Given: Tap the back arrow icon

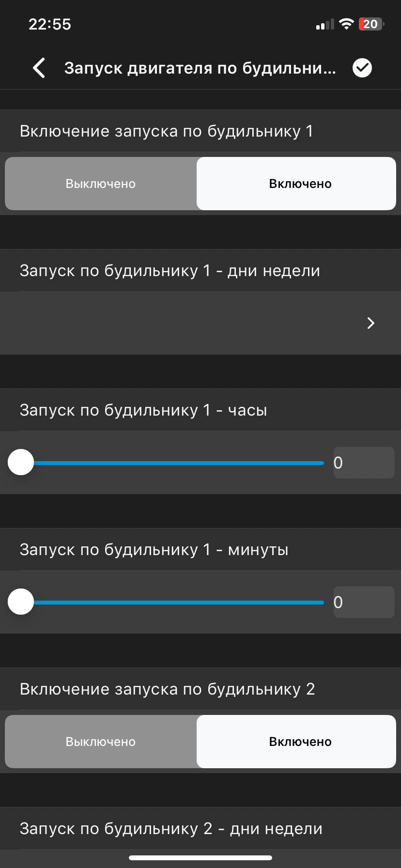Looking at the screenshot, I should pos(39,68).
